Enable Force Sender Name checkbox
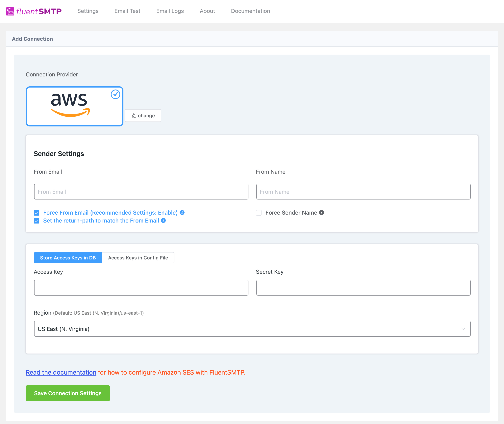The width and height of the screenshot is (504, 424). [259, 212]
